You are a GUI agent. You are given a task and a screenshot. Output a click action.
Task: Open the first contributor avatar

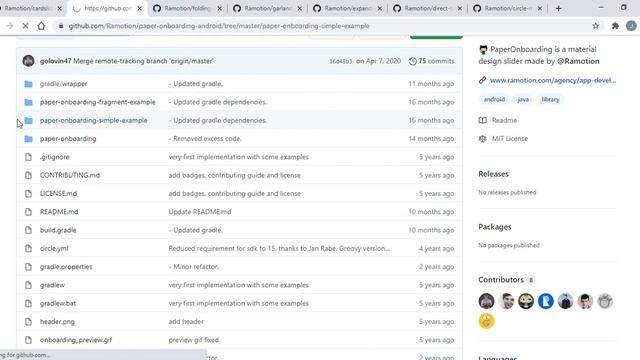pos(486,301)
